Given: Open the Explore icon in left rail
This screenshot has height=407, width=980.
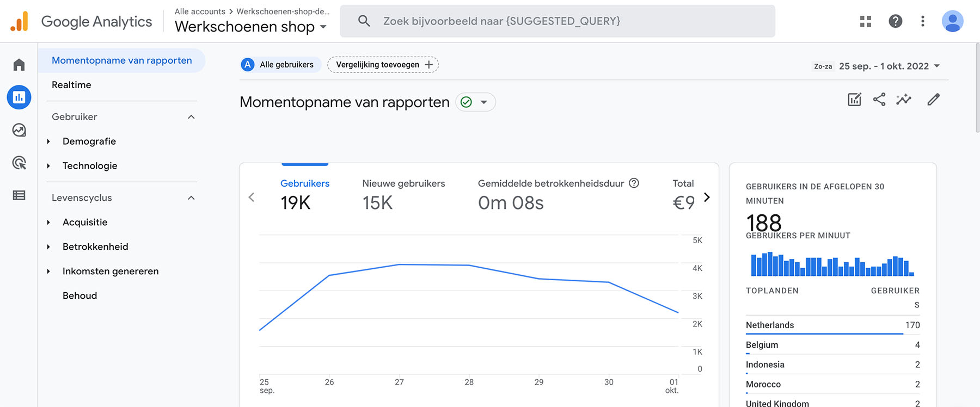Looking at the screenshot, I should (19, 130).
